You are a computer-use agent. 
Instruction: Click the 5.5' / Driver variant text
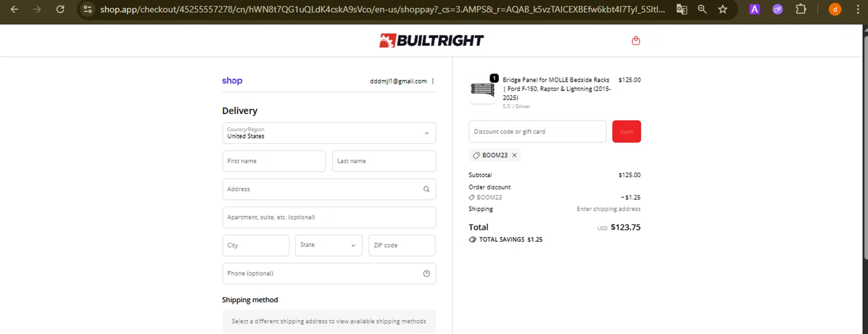517,107
